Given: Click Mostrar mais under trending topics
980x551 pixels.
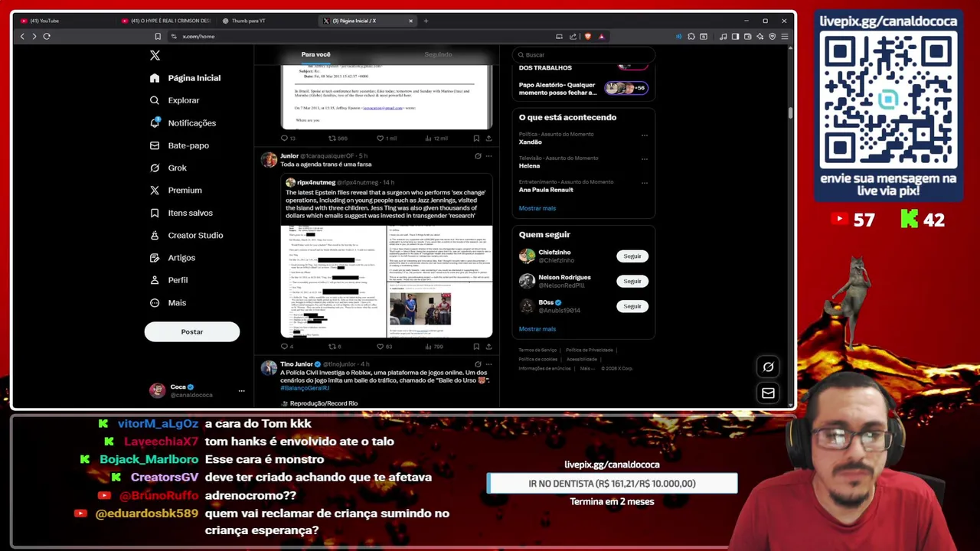Looking at the screenshot, I should (x=537, y=208).
